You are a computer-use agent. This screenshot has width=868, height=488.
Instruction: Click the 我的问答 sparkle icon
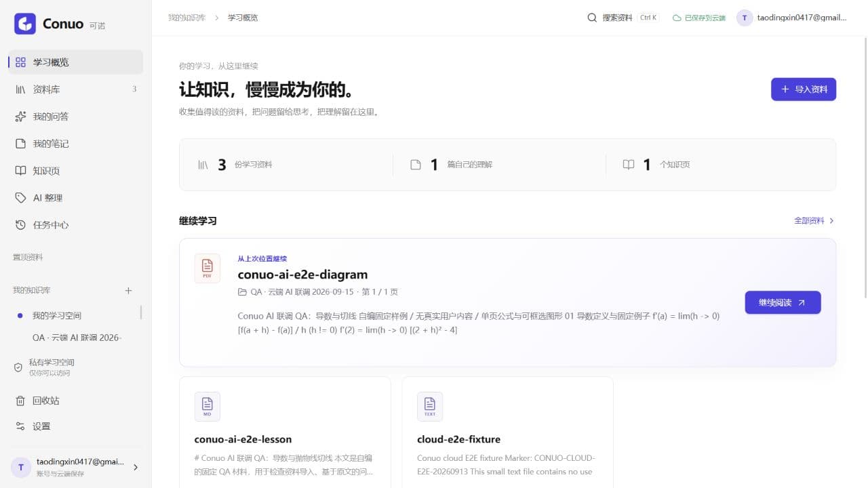point(20,117)
